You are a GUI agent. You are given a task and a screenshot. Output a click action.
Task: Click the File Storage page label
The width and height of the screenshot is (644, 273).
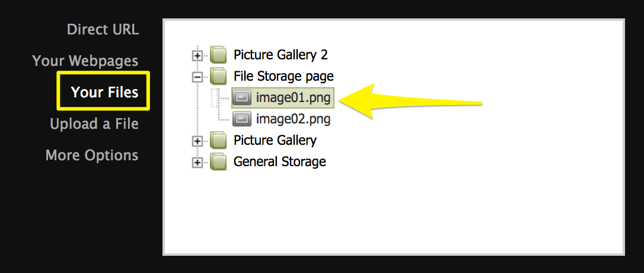[283, 77]
